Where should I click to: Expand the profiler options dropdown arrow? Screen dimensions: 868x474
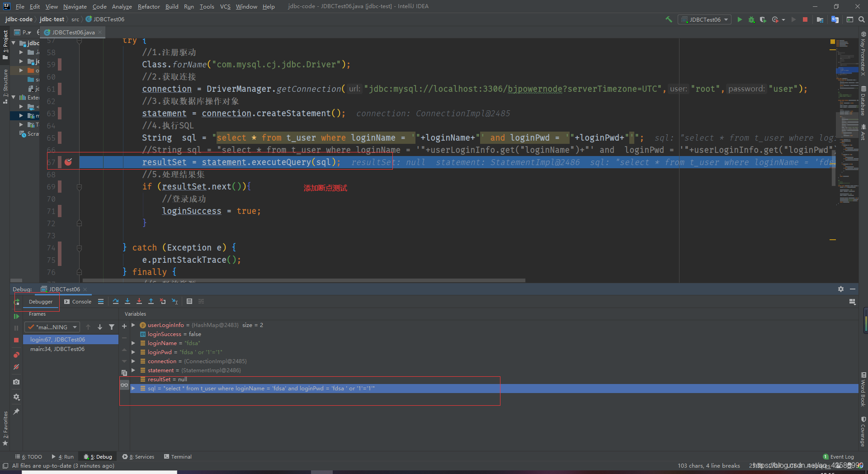point(783,19)
